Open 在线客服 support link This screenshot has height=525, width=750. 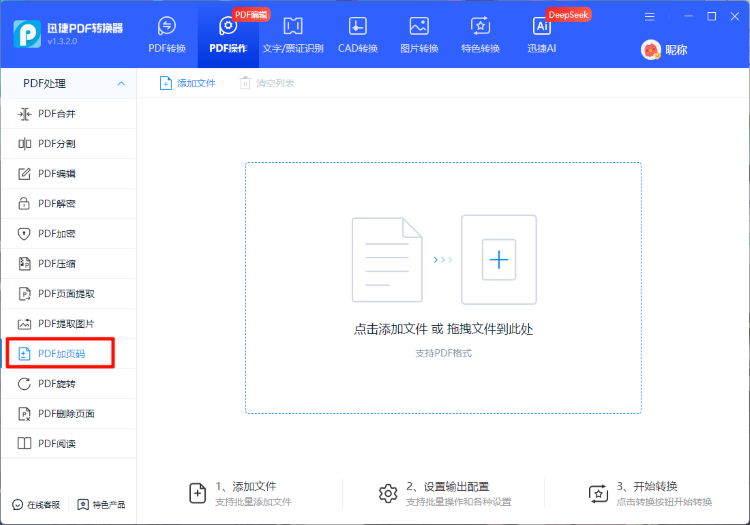tap(36, 505)
